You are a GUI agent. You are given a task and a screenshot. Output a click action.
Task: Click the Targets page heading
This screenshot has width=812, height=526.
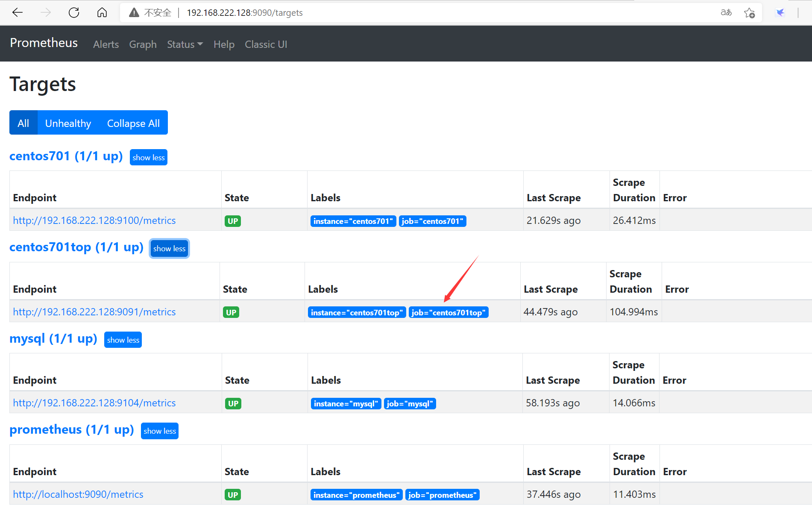tap(43, 84)
